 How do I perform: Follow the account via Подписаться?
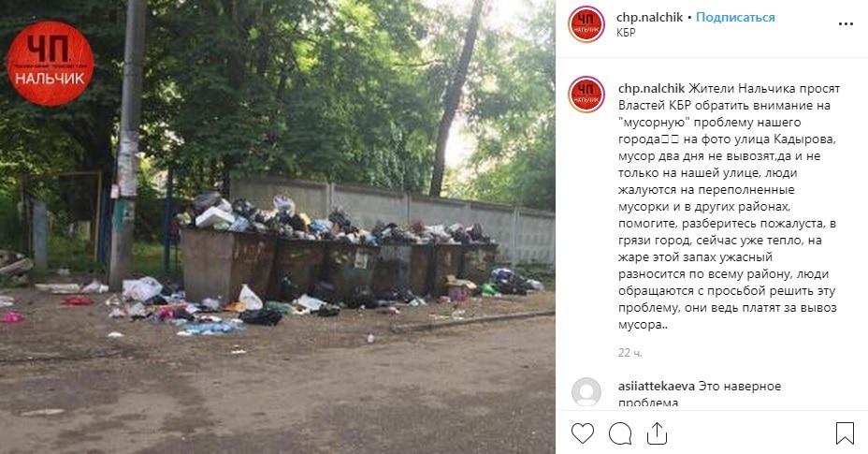(x=735, y=17)
